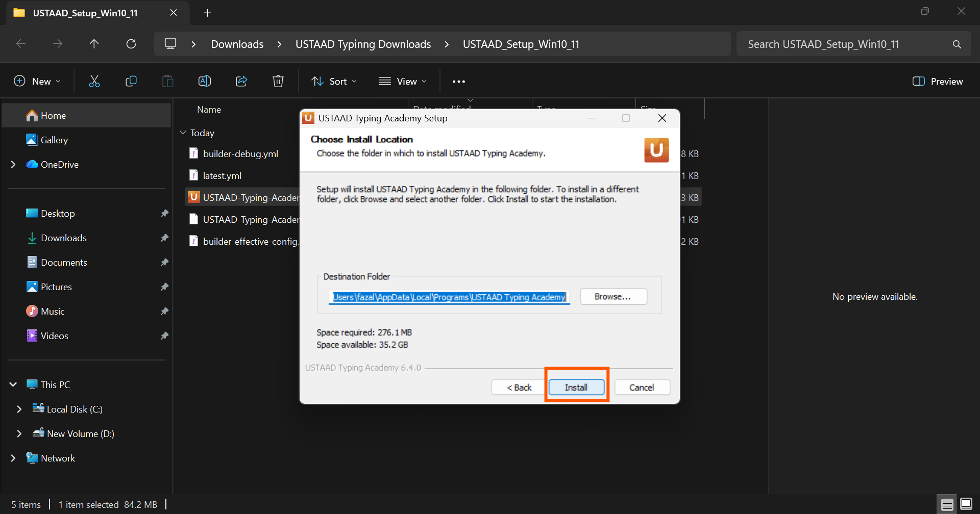Viewport: 980px width, 514px height.
Task: Click the Copy icon in toolbar
Action: [x=131, y=81]
